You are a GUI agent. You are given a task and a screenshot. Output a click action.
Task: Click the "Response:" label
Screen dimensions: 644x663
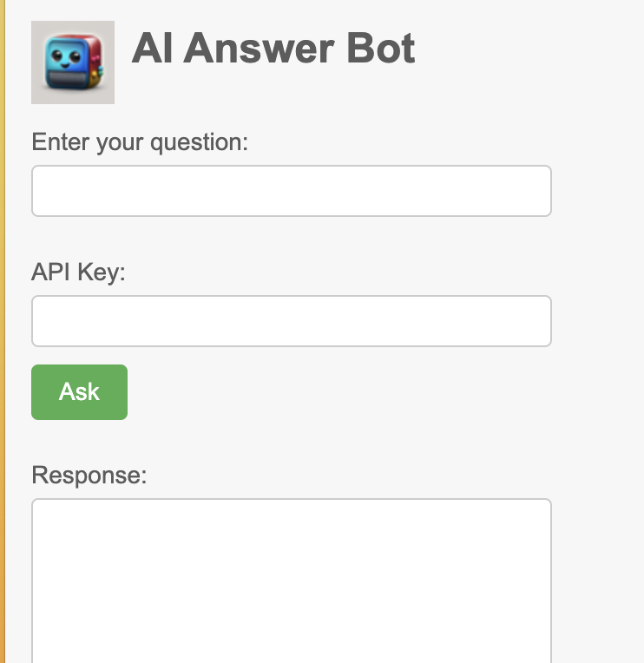click(x=89, y=475)
